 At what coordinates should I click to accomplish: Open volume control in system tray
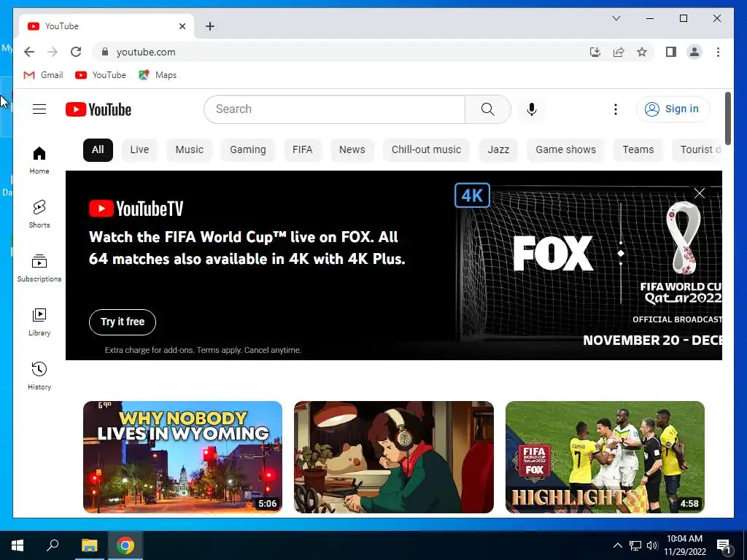point(652,545)
